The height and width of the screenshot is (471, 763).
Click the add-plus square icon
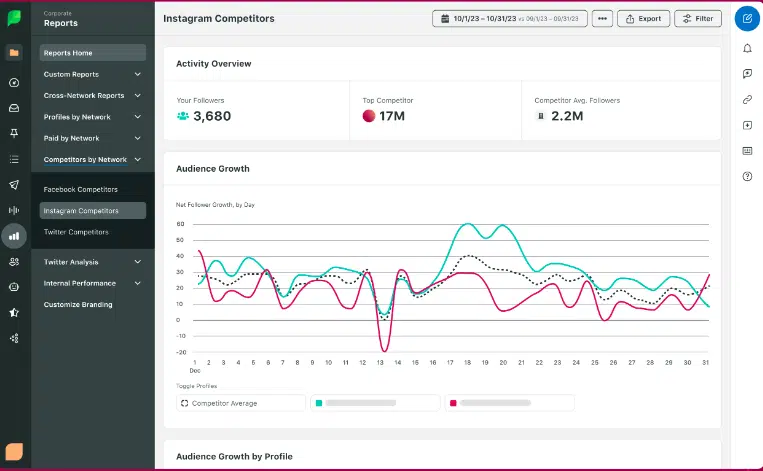[x=747, y=125]
